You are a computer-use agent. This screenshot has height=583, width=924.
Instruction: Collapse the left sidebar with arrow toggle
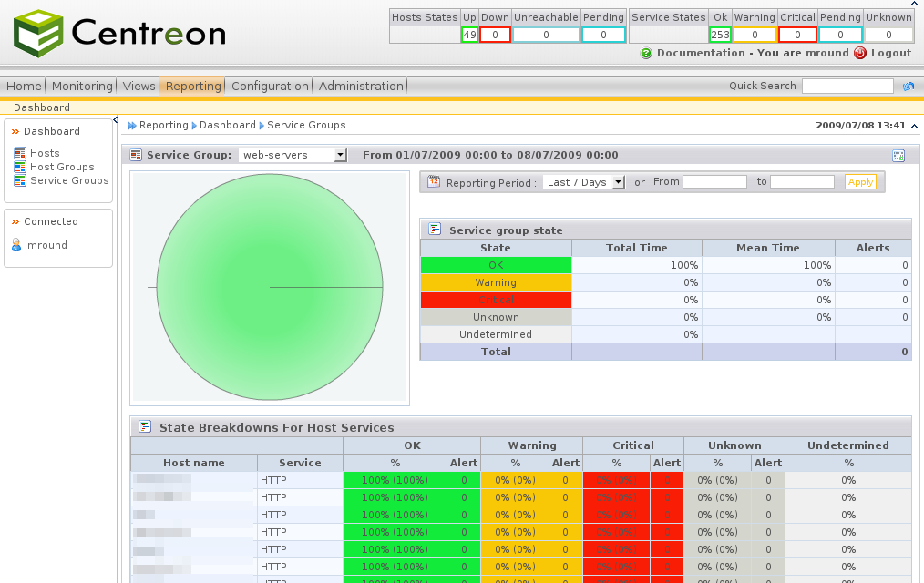[116, 120]
